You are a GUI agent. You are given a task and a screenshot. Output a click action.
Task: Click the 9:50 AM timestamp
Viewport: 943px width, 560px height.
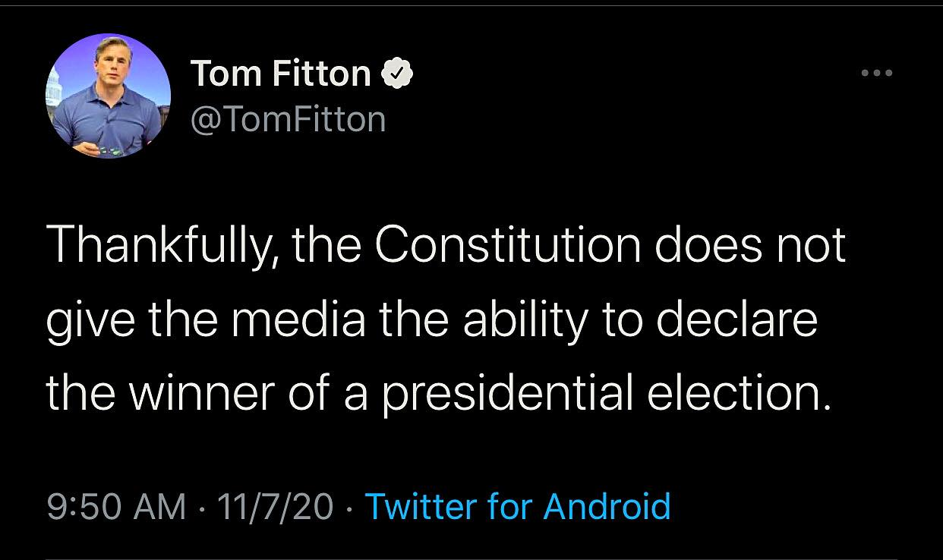(x=115, y=507)
